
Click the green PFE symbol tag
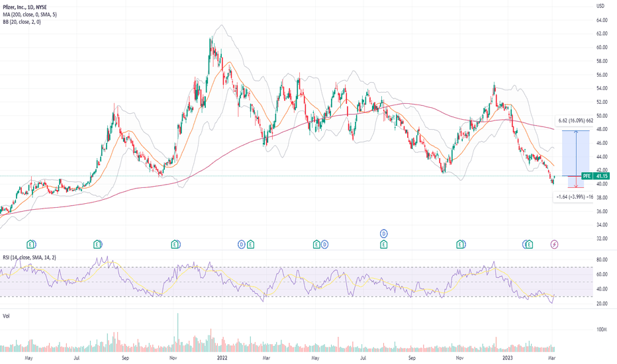[x=587, y=176]
